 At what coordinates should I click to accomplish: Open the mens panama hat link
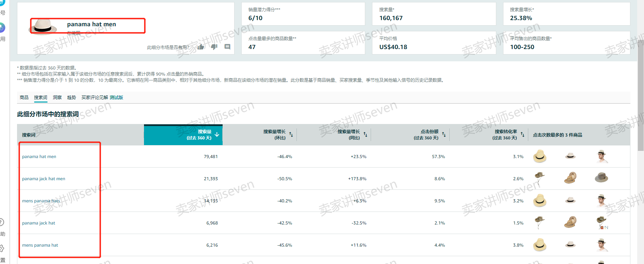point(40,245)
